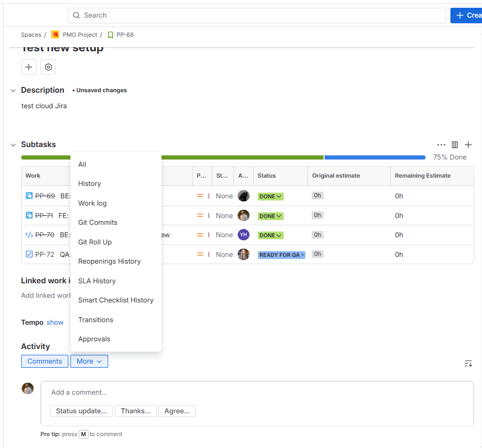Click the assignee avatar in PP-69 row

243,196
